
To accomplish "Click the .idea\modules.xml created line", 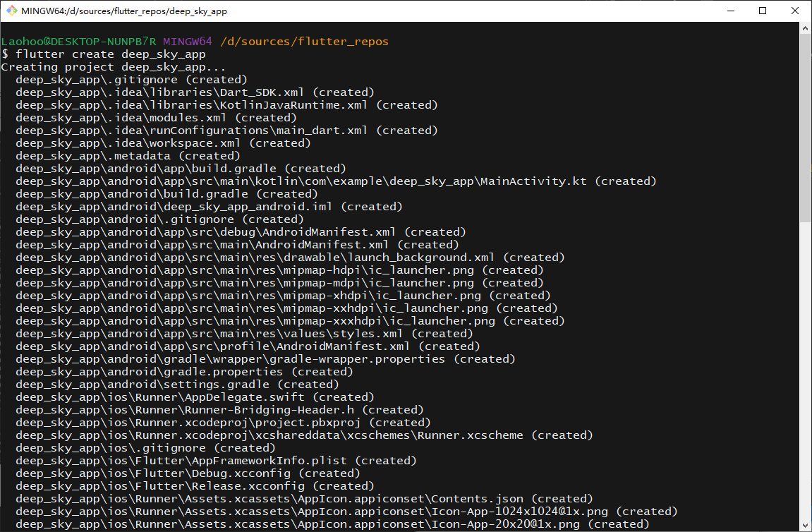I will (157, 118).
